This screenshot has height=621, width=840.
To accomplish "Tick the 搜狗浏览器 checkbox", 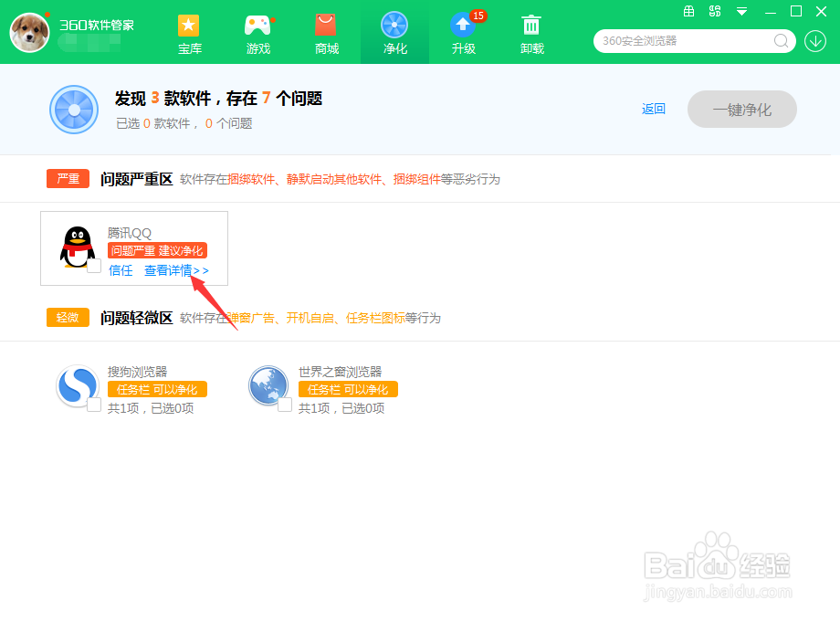I will pyautogui.click(x=94, y=405).
